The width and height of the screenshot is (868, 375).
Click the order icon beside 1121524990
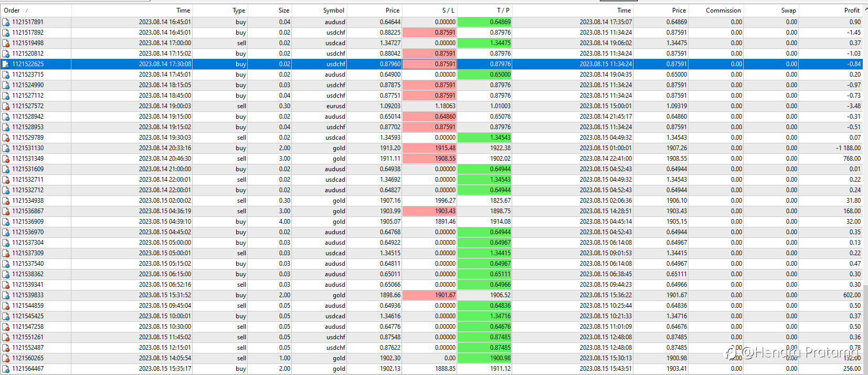tap(6, 85)
